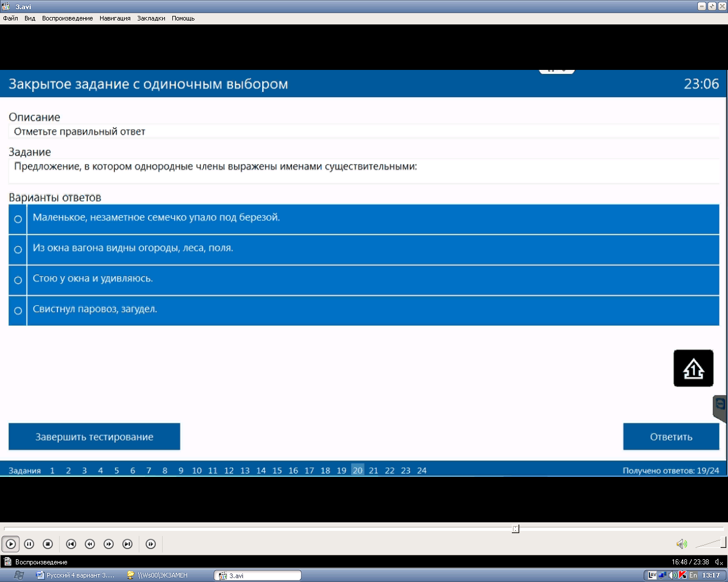Go to task number 1
Image resolution: width=728 pixels, height=582 pixels.
coord(52,471)
